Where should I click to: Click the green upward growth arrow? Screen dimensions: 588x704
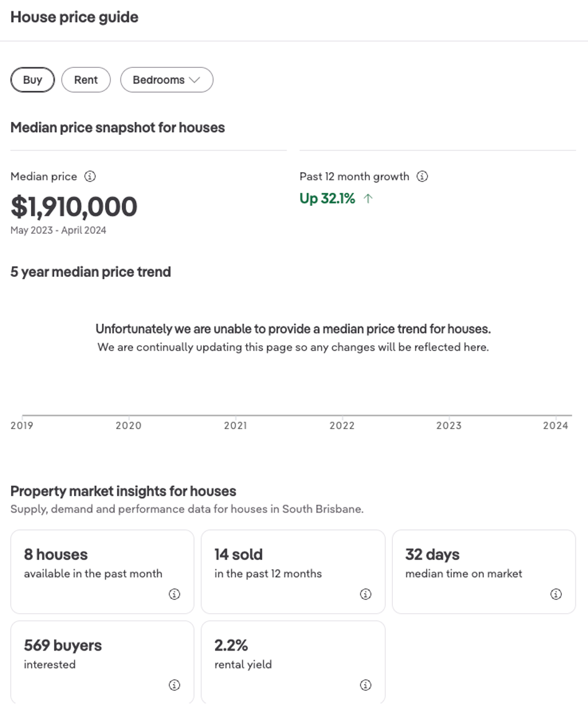[368, 199]
